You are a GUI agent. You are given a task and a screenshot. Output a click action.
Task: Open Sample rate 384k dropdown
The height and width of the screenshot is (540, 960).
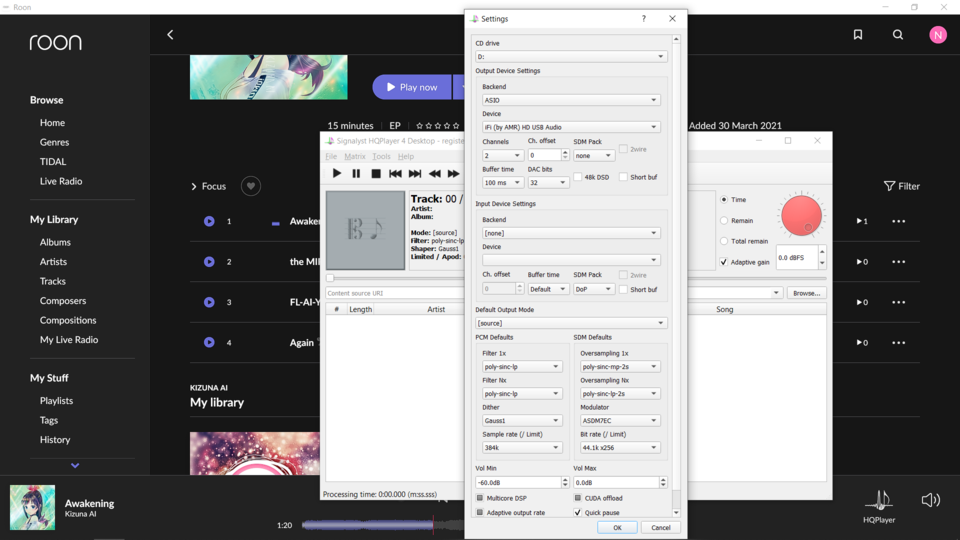pos(522,448)
